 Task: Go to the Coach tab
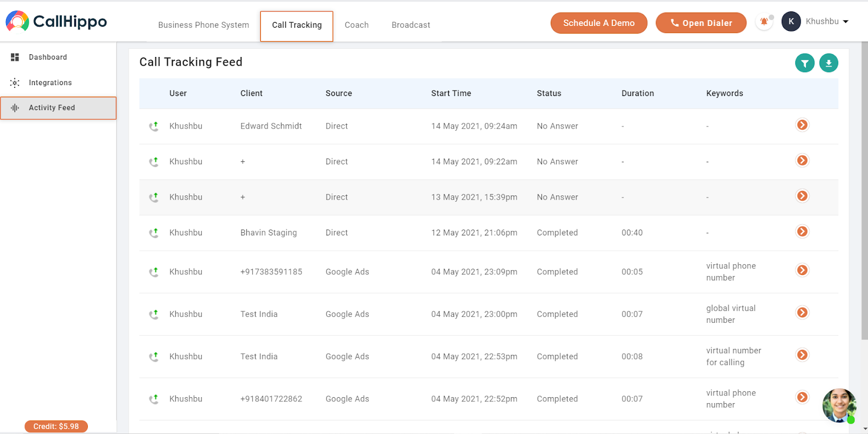(x=356, y=25)
